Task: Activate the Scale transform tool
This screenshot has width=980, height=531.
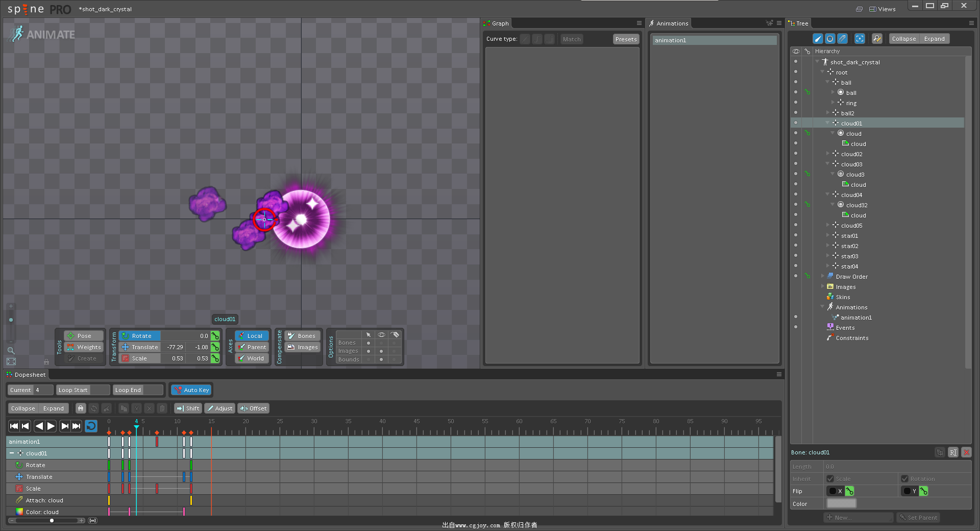Action: pyautogui.click(x=140, y=358)
